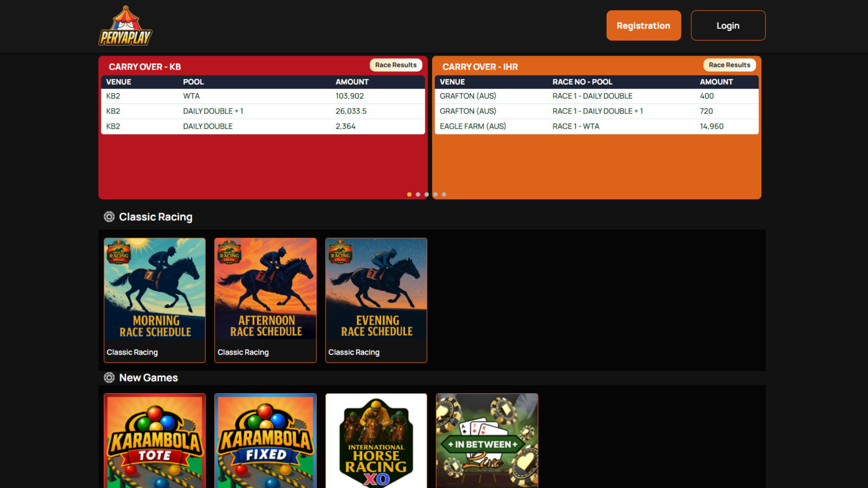This screenshot has width=868, height=488.
Task: Open Morning Race Schedule card
Action: coord(155,300)
